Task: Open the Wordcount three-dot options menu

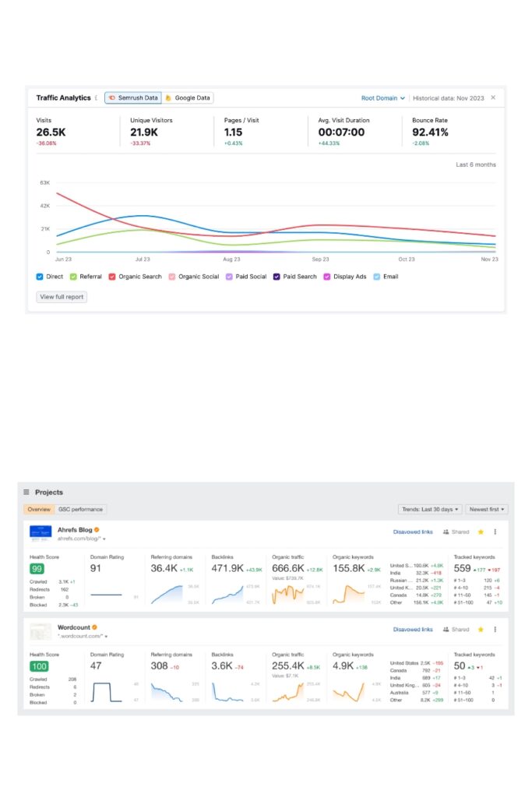Action: point(496,630)
